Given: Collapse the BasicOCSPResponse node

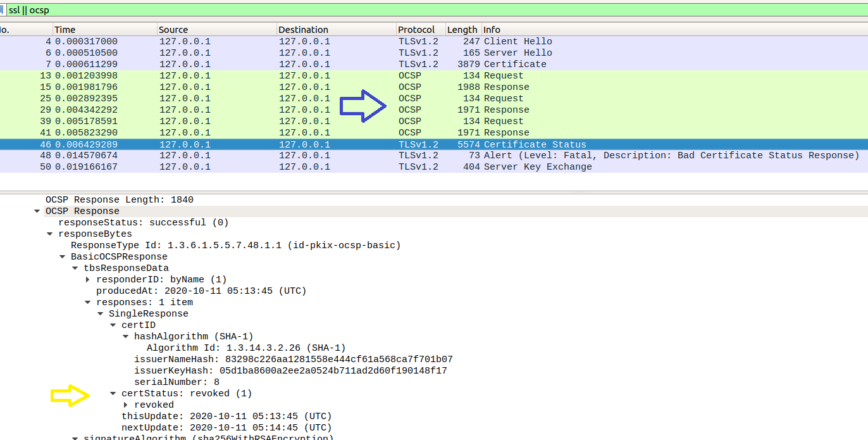Looking at the screenshot, I should tap(63, 256).
